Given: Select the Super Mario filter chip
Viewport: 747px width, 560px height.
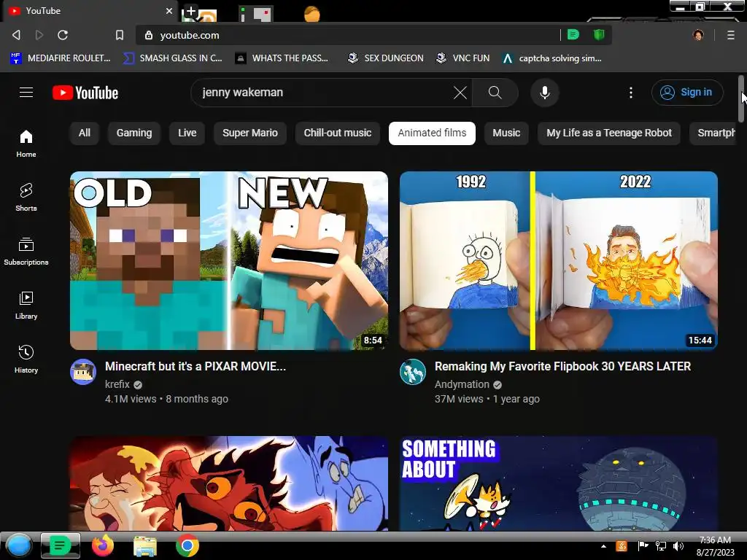Looking at the screenshot, I should click(250, 133).
